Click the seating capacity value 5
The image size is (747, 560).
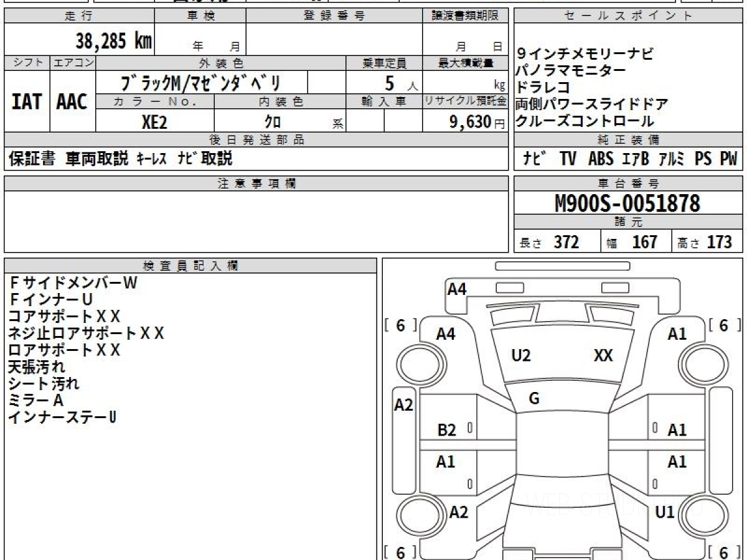pos(390,82)
